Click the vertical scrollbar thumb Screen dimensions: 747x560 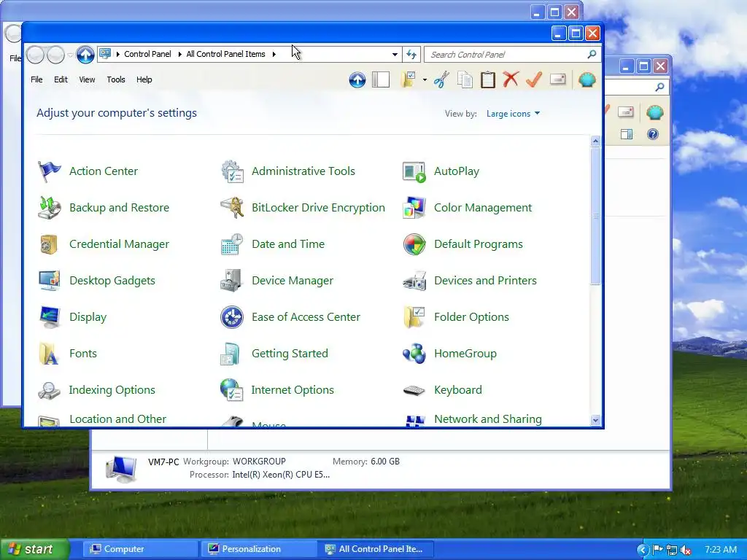click(595, 216)
